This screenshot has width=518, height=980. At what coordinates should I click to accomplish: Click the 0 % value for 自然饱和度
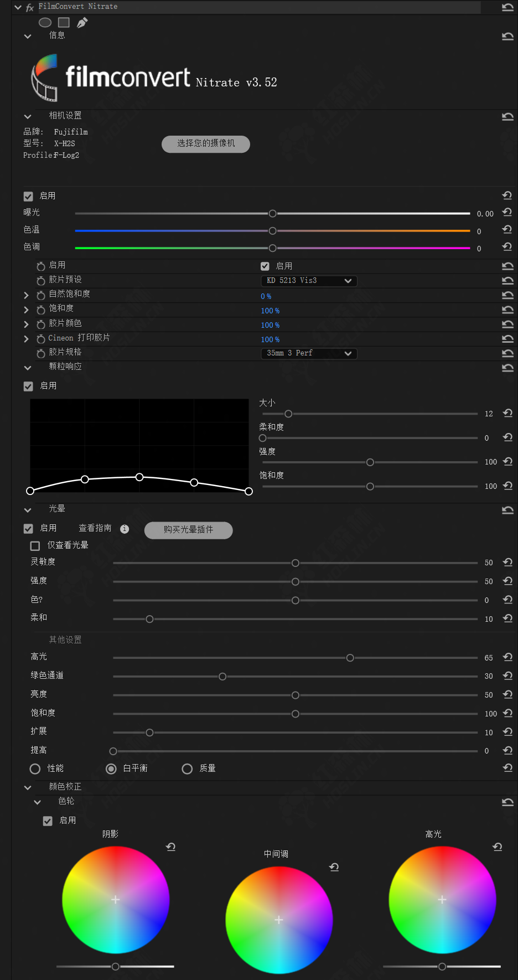(x=266, y=296)
